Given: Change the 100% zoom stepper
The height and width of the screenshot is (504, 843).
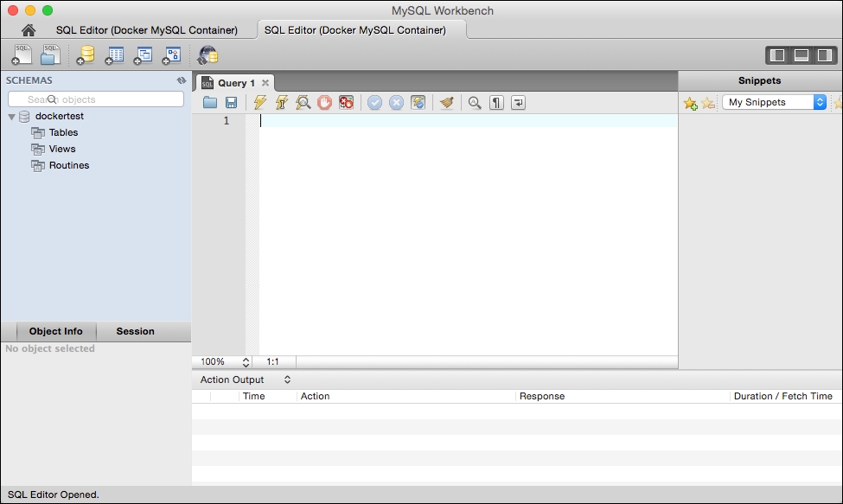Looking at the screenshot, I should (x=246, y=362).
